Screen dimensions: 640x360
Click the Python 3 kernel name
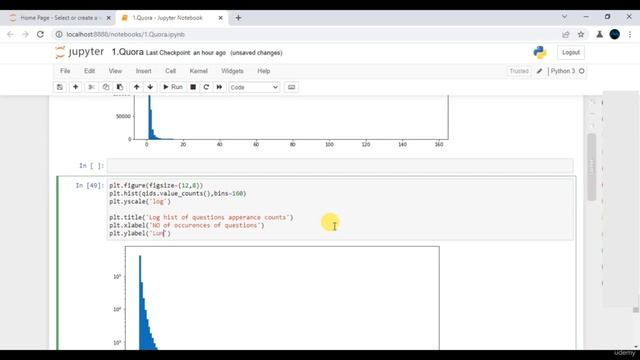click(x=562, y=71)
